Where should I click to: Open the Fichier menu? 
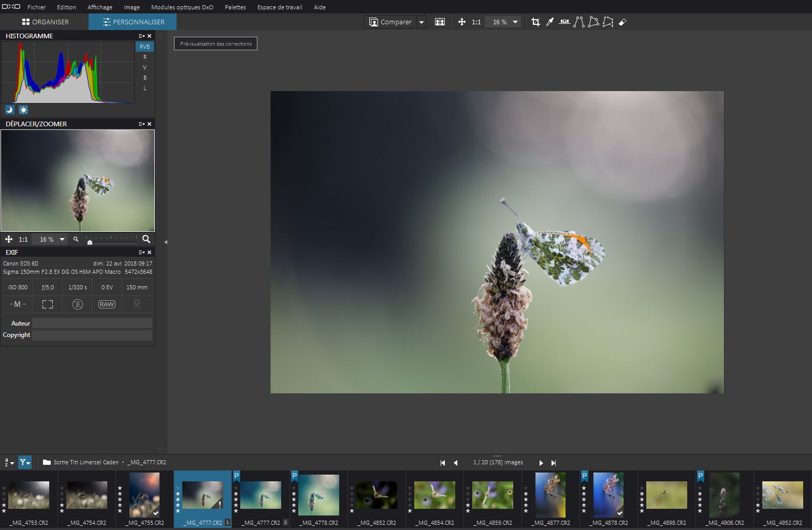pos(36,7)
